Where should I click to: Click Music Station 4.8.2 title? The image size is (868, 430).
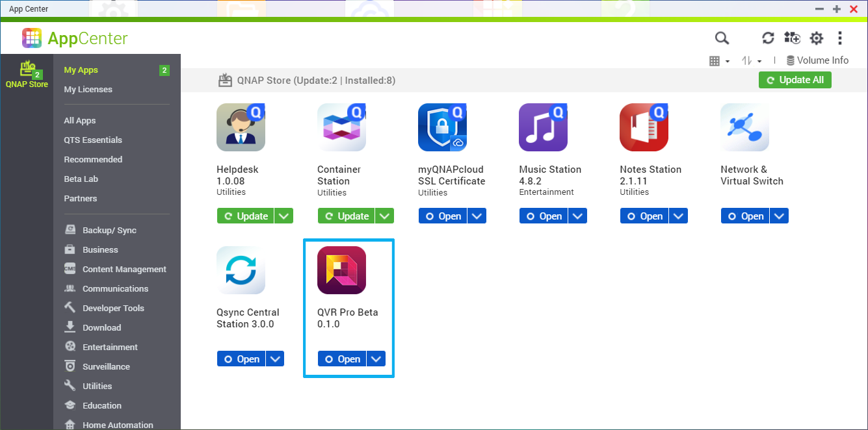coord(550,175)
